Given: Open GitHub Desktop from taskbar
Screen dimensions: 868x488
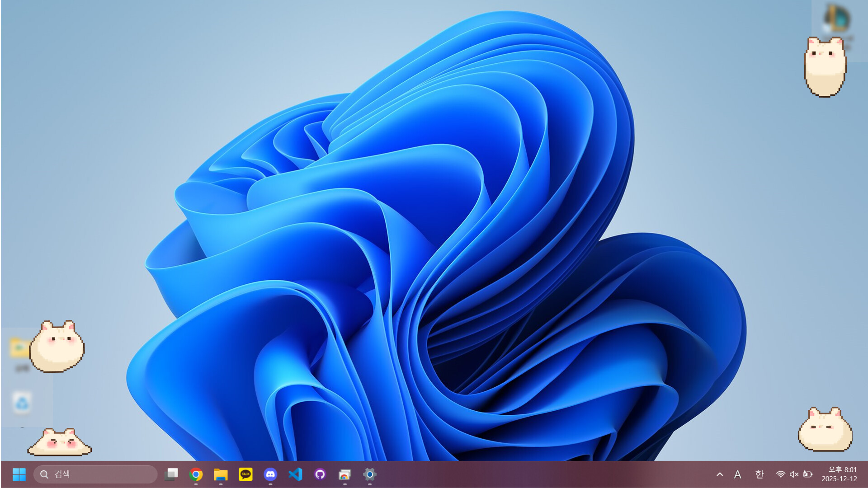Looking at the screenshot, I should [x=320, y=474].
